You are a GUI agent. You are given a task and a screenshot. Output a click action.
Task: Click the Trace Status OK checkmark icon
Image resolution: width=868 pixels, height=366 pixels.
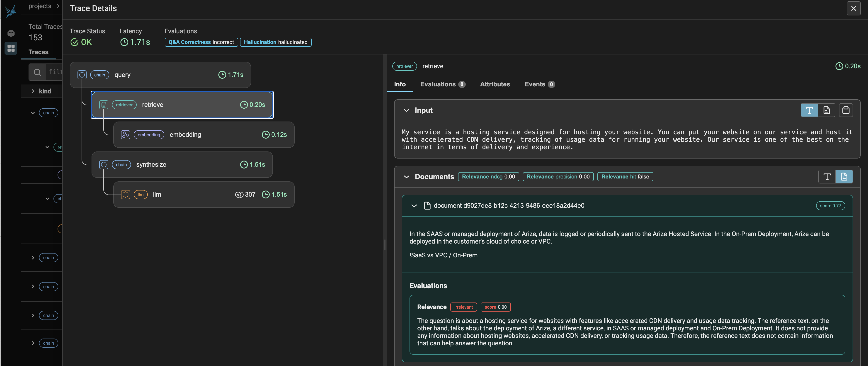coord(75,42)
